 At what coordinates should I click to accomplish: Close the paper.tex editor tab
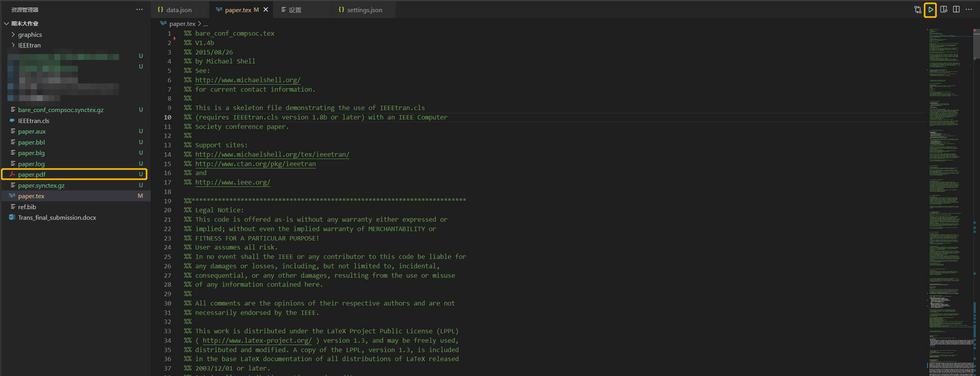point(266,10)
